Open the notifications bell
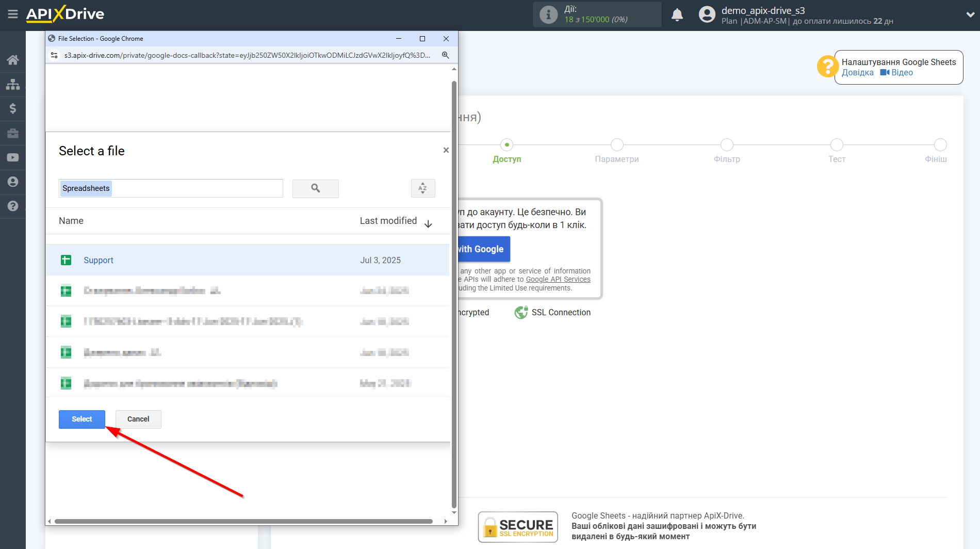This screenshot has height=549, width=980. pyautogui.click(x=677, y=15)
